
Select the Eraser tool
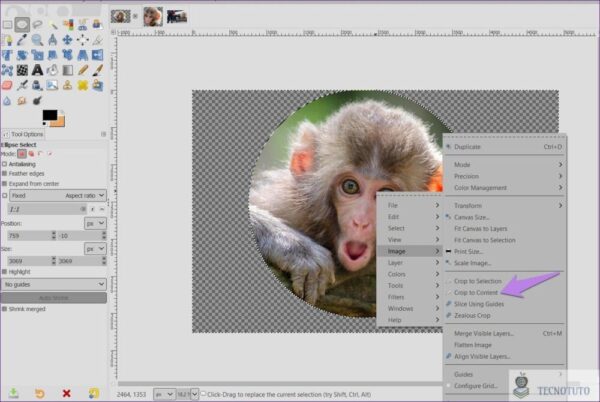[x=7, y=85]
